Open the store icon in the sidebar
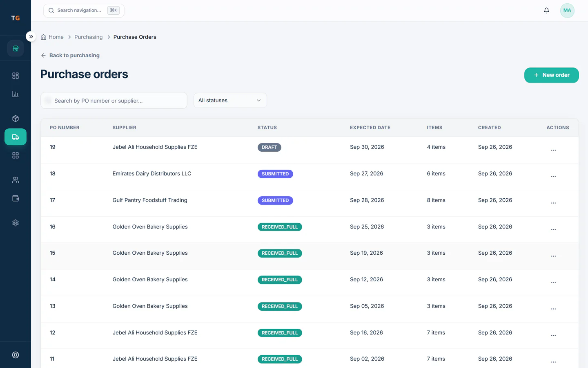Viewport: 588px width, 368px height. [x=16, y=49]
